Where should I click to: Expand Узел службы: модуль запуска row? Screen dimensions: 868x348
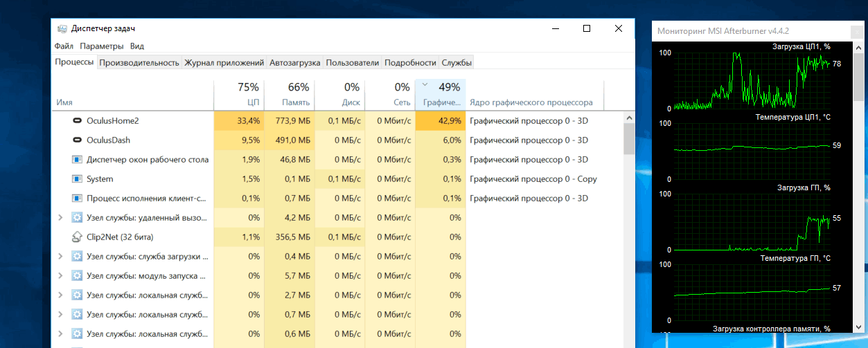tap(62, 275)
